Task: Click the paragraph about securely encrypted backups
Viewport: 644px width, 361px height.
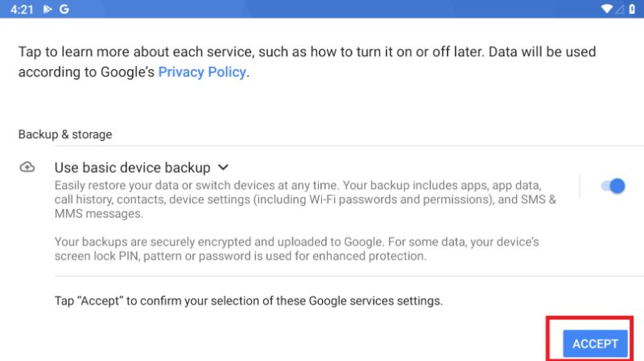Action: click(x=296, y=249)
